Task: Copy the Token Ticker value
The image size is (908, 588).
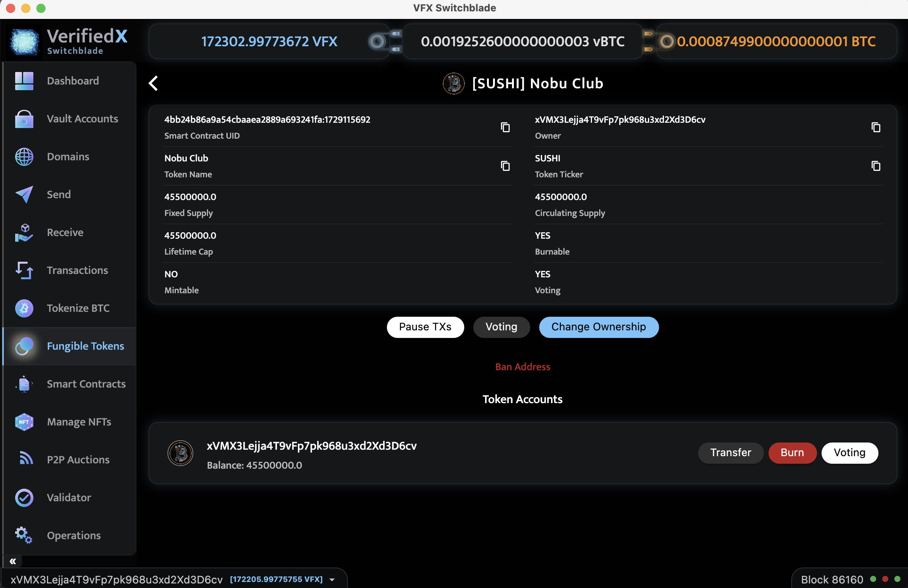Action: pyautogui.click(x=876, y=166)
